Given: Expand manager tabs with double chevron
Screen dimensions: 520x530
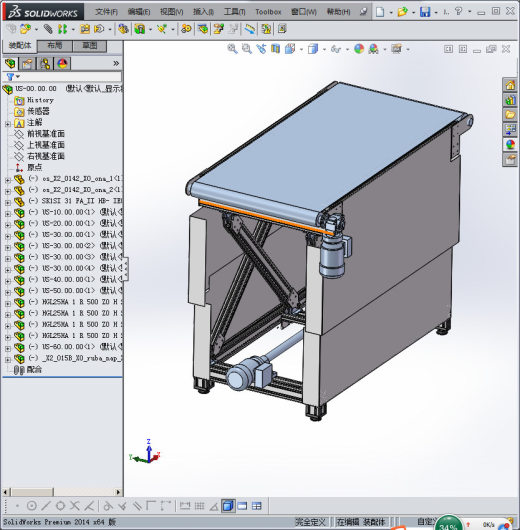Looking at the screenshot, I should [116, 63].
